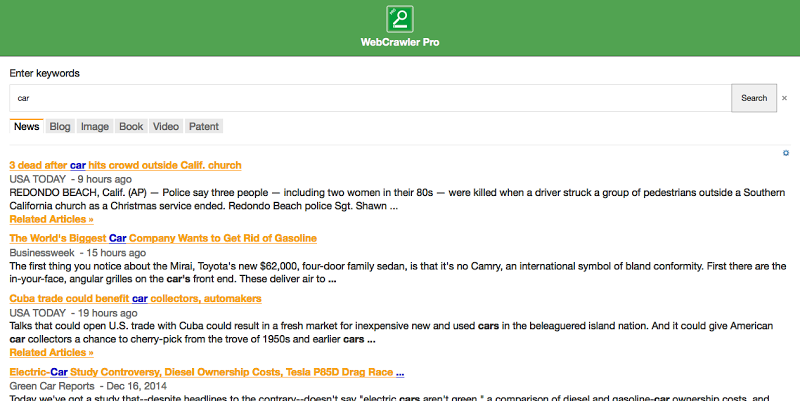Open the Book tab
The width and height of the screenshot is (800, 401).
point(131,127)
